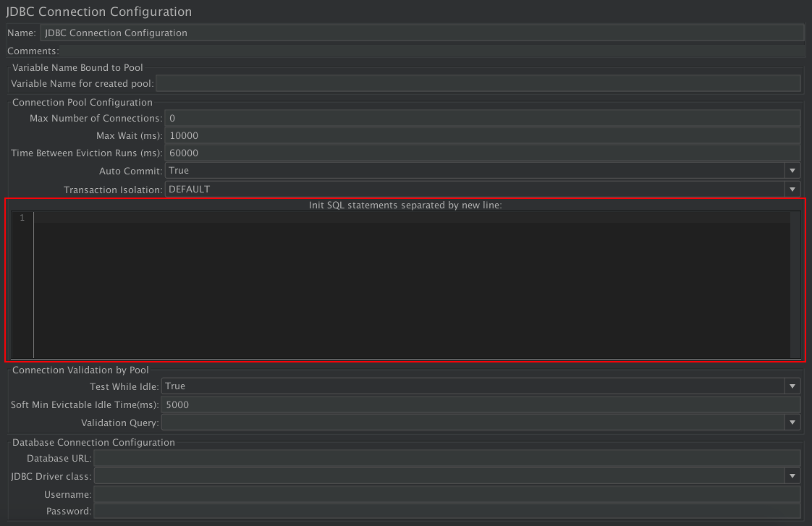Click the Username input field
The image size is (812, 526).
pos(447,494)
